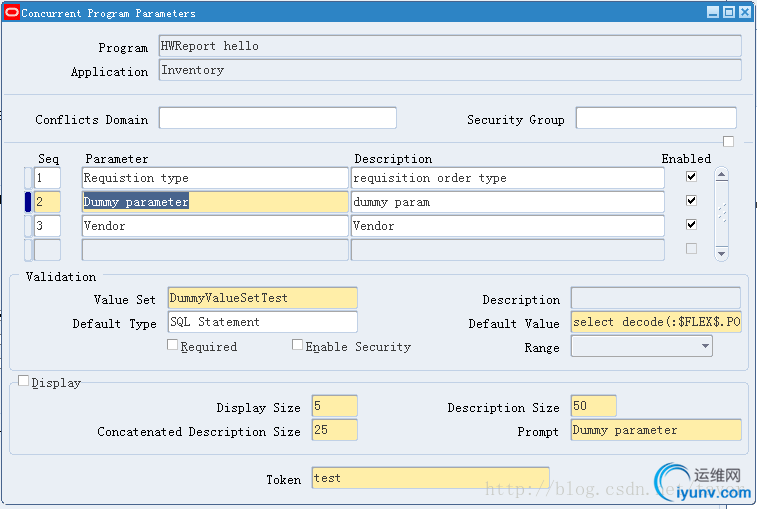757x509 pixels.
Task: Minimize the Concurrent Program Parameters window
Action: pyautogui.click(x=713, y=13)
